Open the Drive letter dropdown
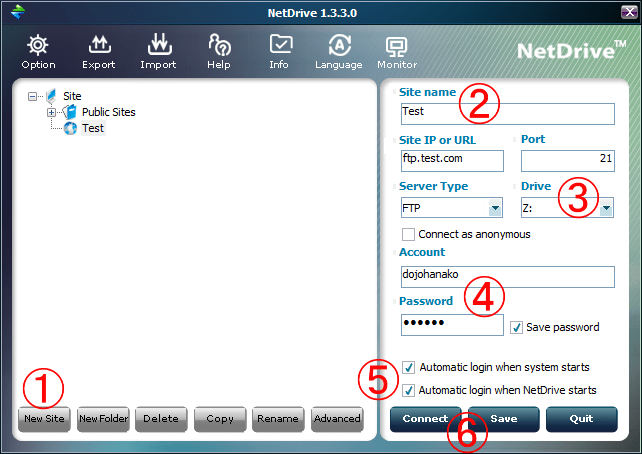 [x=607, y=209]
